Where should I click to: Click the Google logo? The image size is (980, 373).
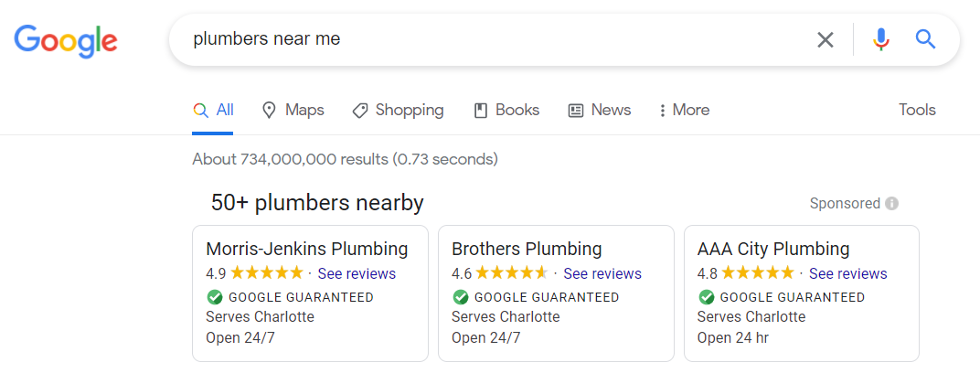(x=66, y=40)
